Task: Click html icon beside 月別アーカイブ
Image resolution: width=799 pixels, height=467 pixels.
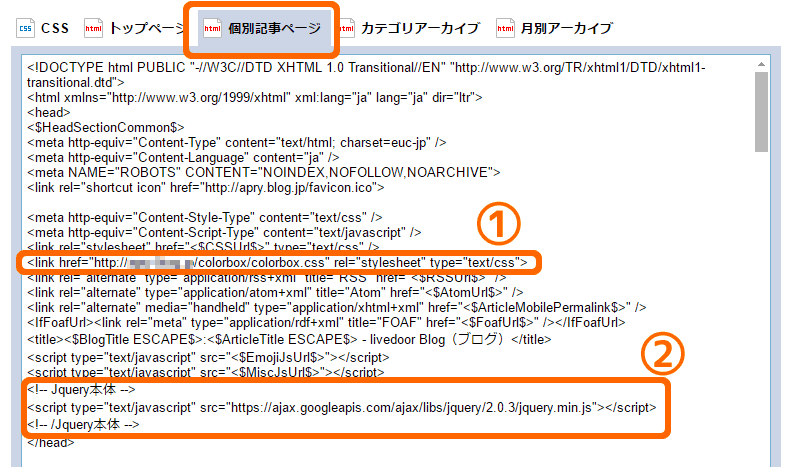Action: coord(505,29)
